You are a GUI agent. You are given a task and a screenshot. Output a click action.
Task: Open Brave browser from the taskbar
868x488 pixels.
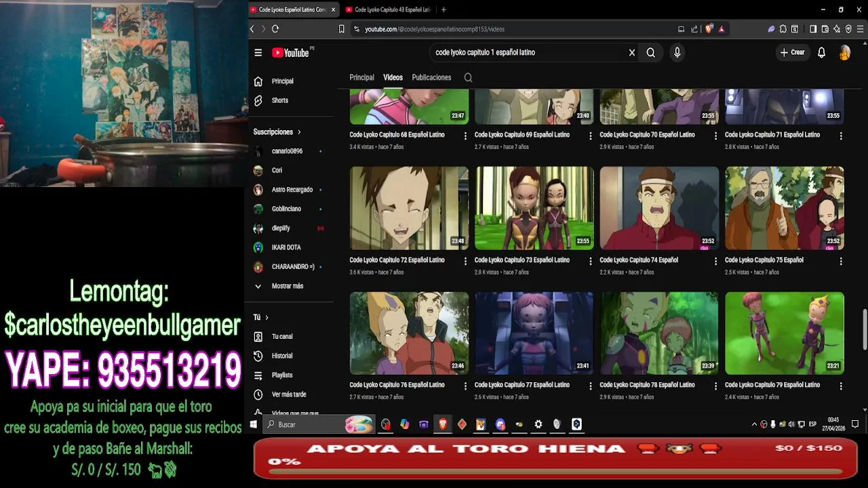point(443,424)
